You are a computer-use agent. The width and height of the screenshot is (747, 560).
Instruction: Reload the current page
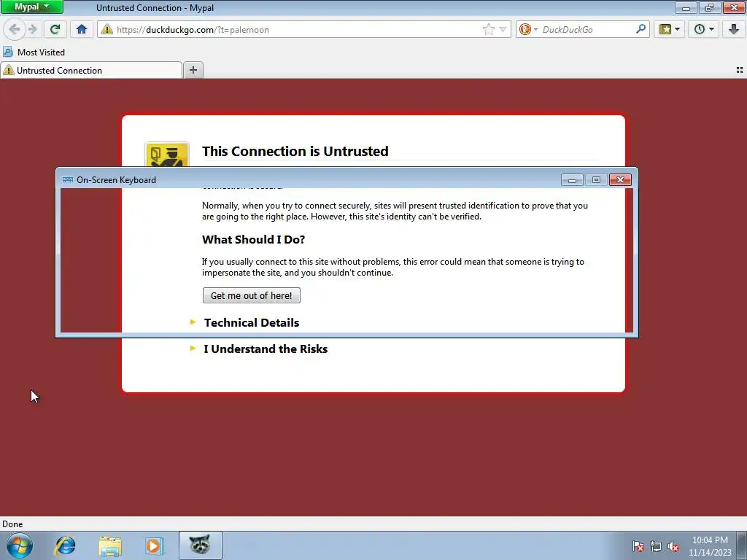click(55, 29)
